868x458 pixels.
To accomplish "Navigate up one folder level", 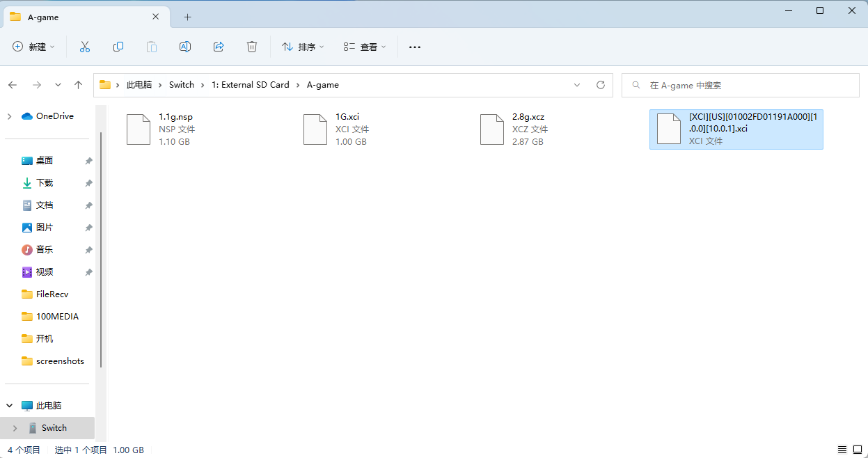I will pos(79,85).
